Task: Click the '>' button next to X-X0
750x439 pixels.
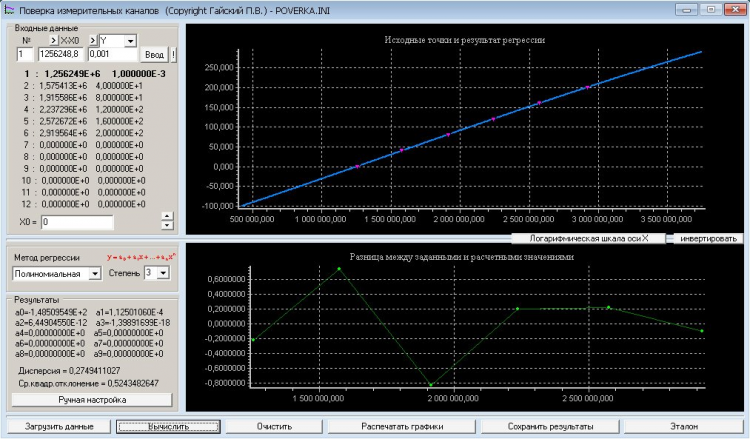Action: [x=54, y=41]
